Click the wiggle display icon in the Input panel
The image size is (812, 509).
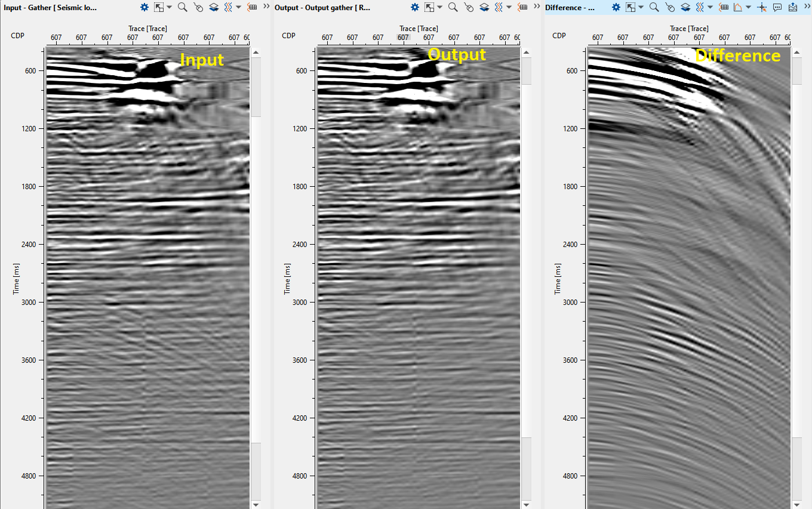(x=228, y=7)
